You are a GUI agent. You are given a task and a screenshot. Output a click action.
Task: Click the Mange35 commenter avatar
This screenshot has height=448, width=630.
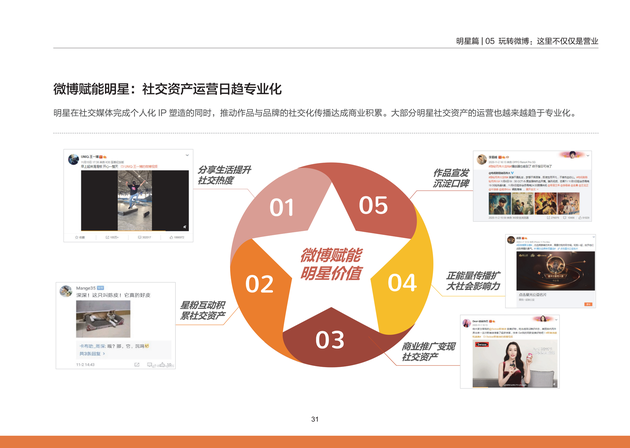(x=65, y=291)
